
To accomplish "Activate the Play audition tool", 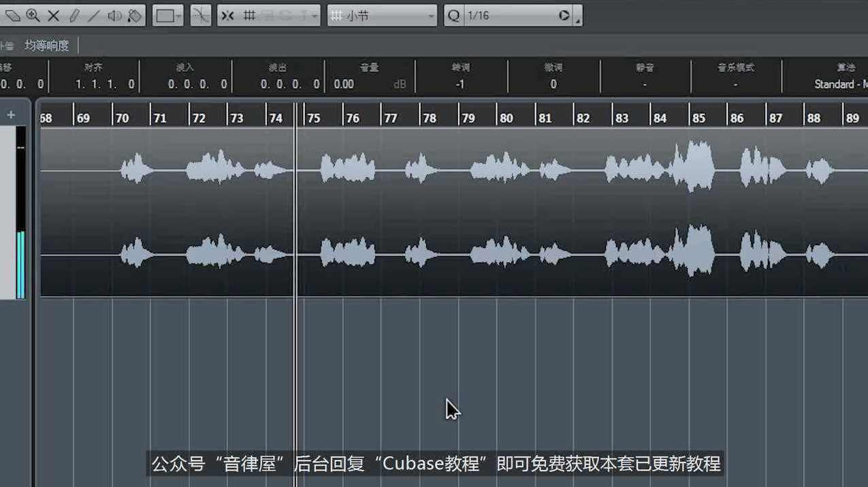I will point(114,15).
